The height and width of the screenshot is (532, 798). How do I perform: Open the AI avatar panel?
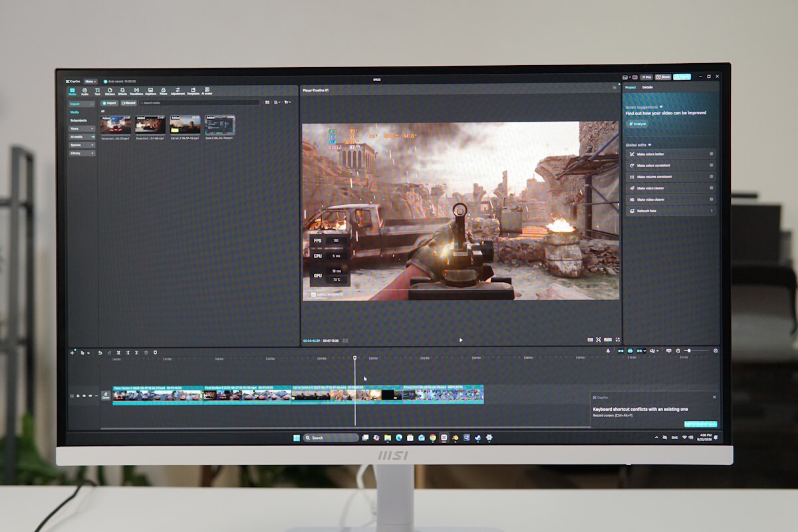click(x=207, y=91)
